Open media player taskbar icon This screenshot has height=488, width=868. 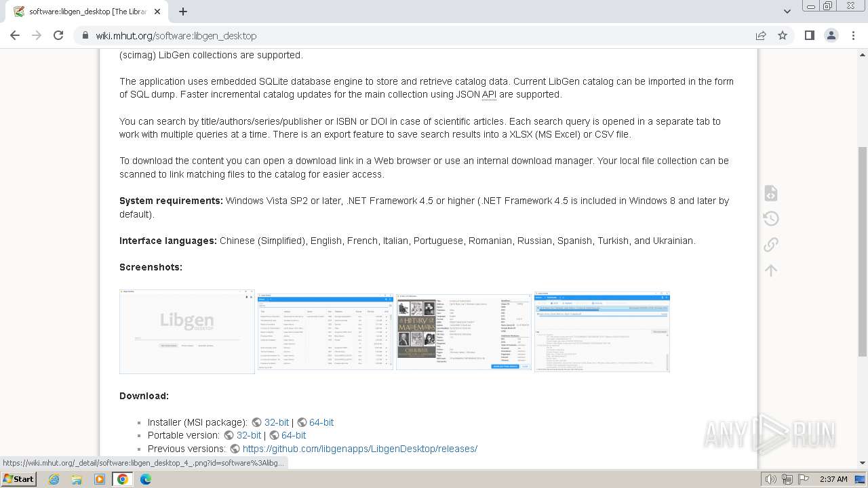[100, 479]
